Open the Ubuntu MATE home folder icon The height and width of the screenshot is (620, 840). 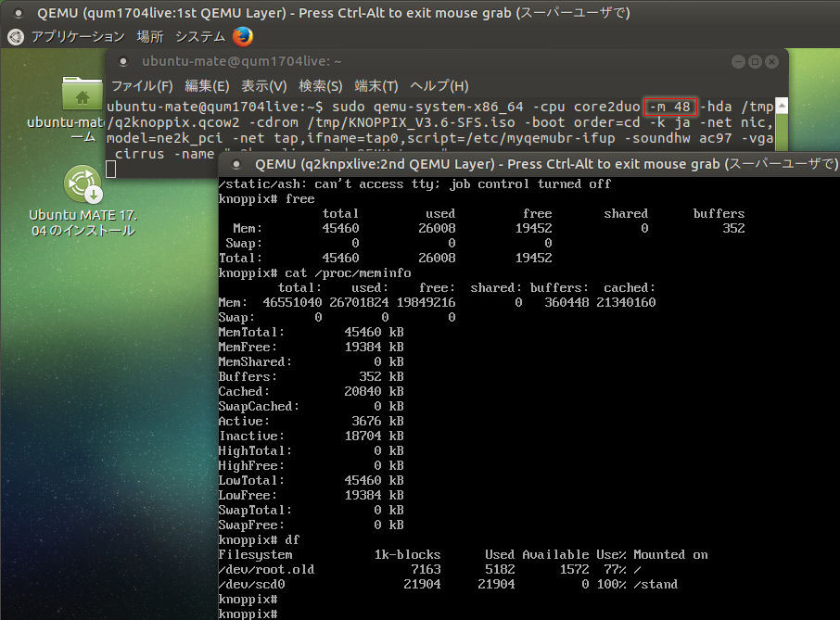click(82, 93)
